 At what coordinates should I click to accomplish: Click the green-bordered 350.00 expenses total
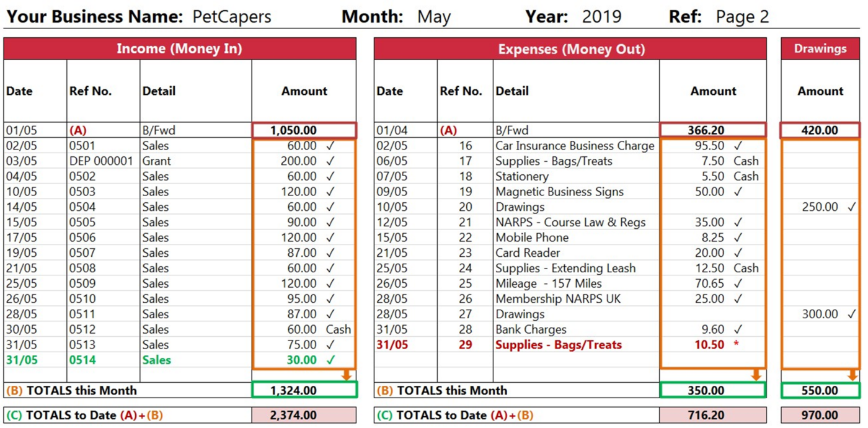(x=713, y=390)
